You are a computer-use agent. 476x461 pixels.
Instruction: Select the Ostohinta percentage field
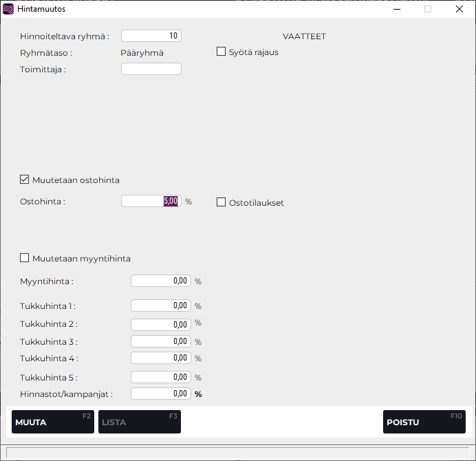151,201
